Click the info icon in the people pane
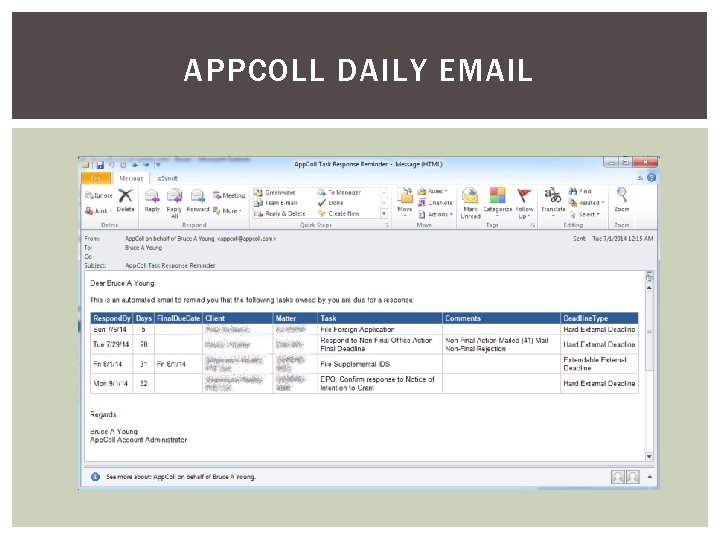 [x=95, y=477]
